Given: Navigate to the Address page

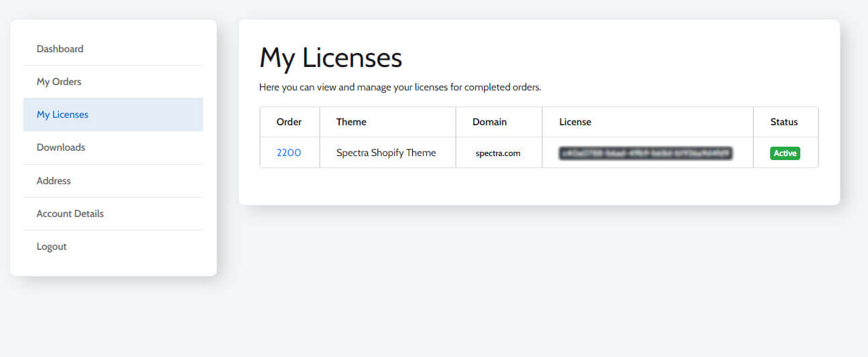Looking at the screenshot, I should (54, 181).
